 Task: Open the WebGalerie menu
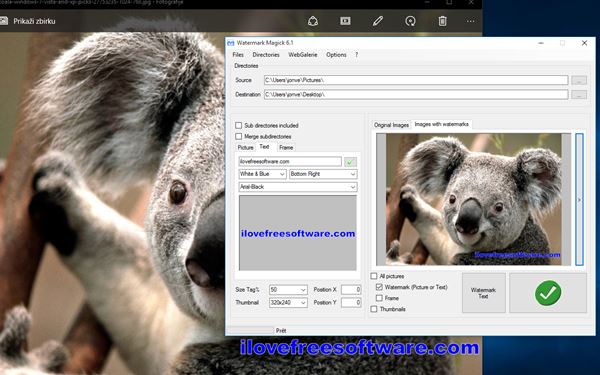coord(303,55)
